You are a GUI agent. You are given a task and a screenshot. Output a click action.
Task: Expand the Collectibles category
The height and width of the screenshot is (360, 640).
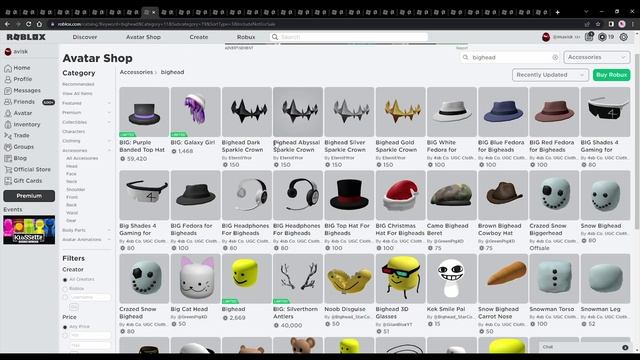(109, 122)
